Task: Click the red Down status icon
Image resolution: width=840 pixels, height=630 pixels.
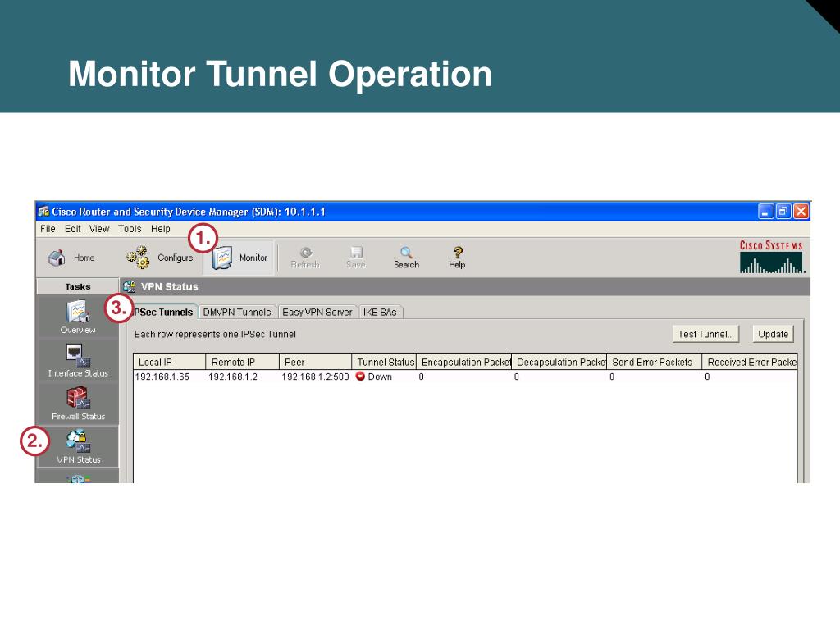Action: [x=360, y=377]
